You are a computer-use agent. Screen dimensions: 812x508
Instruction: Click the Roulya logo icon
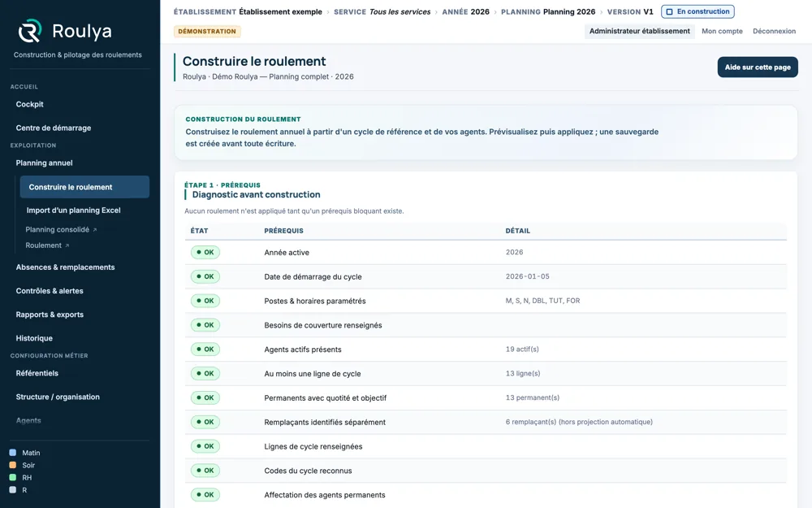click(x=30, y=31)
